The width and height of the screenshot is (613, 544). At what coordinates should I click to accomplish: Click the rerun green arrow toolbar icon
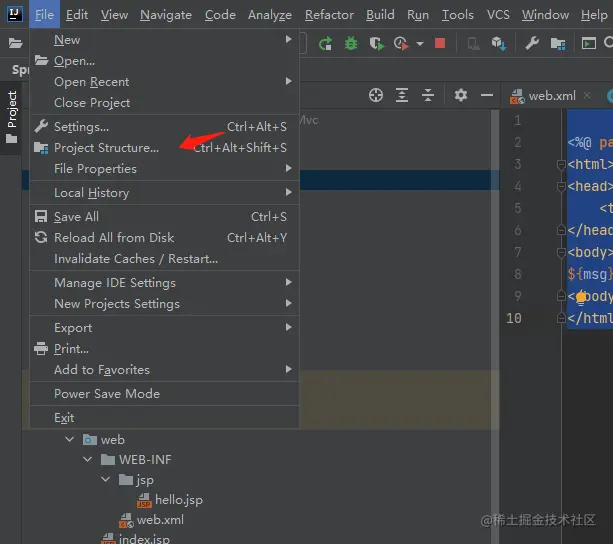point(325,43)
